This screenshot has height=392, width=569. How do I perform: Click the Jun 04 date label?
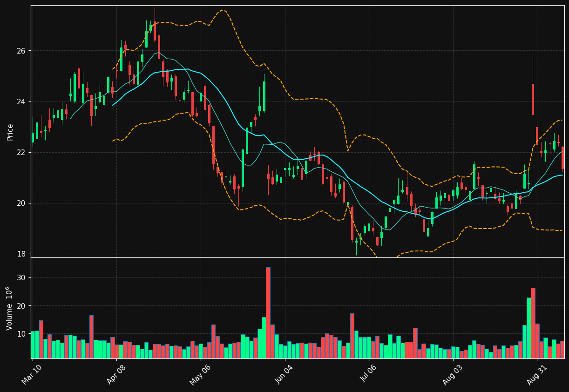point(284,374)
